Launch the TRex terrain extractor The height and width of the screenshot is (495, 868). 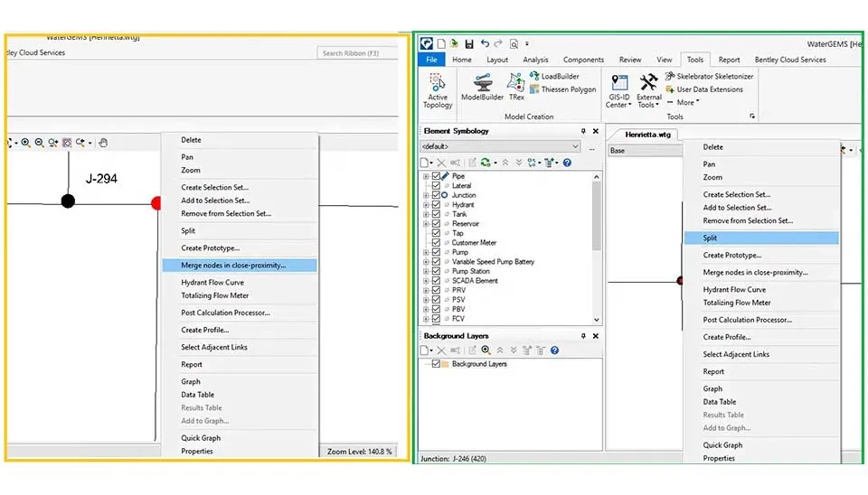coord(516,87)
